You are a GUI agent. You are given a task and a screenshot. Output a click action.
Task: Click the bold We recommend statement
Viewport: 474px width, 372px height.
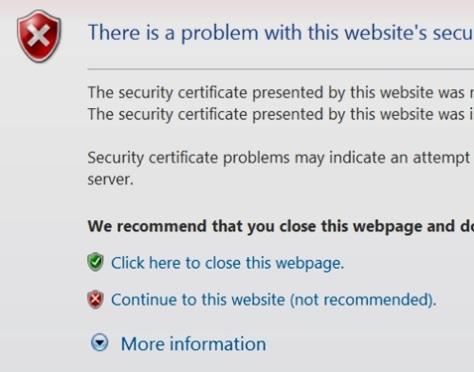[x=281, y=226]
